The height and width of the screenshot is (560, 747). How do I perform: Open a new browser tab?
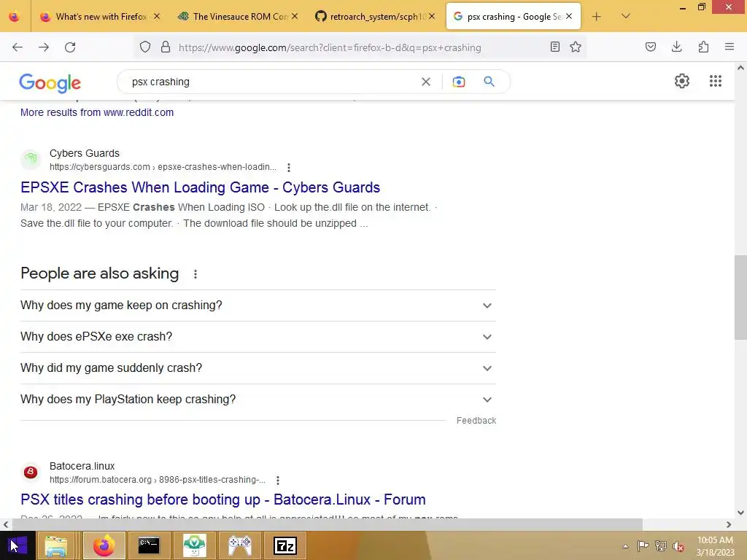click(x=596, y=17)
